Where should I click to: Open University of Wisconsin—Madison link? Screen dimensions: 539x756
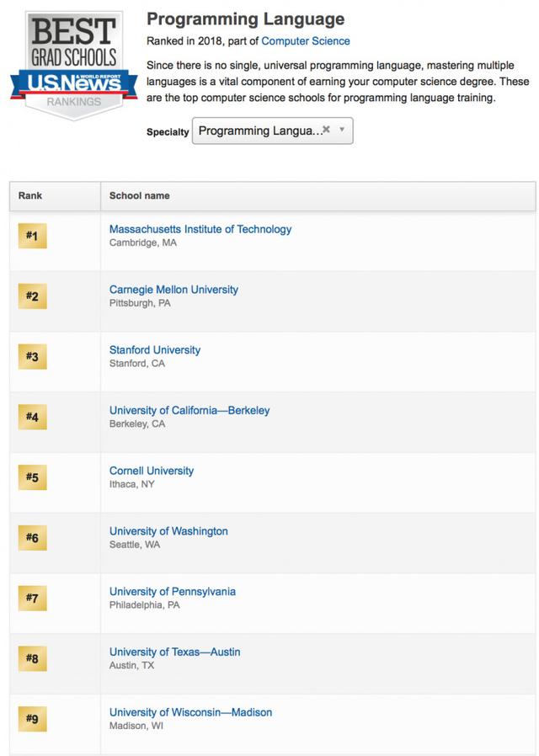coord(190,712)
